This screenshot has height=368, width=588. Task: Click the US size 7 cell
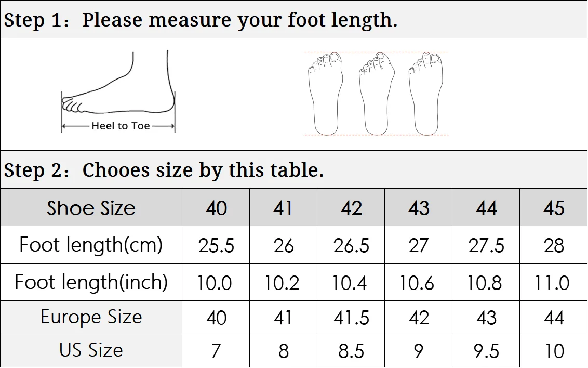tap(216, 350)
